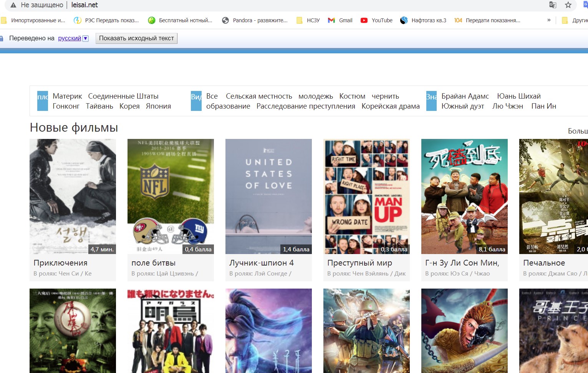The image size is (588, 373).
Task: Select the Все genre filter
Action: coord(212,96)
